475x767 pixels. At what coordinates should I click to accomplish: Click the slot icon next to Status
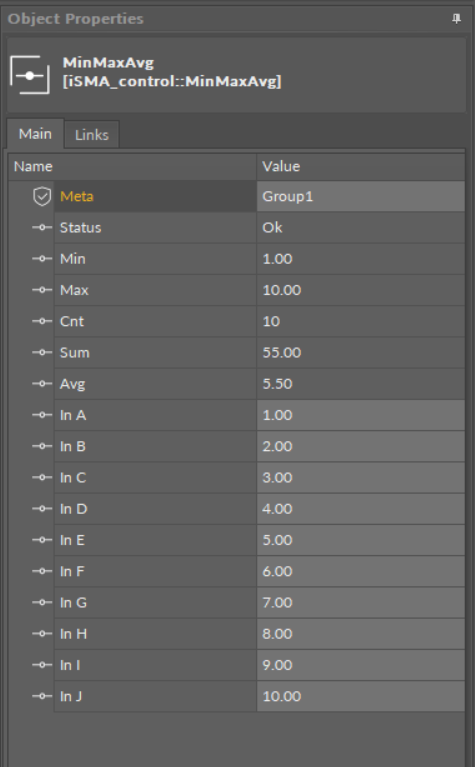(x=42, y=227)
